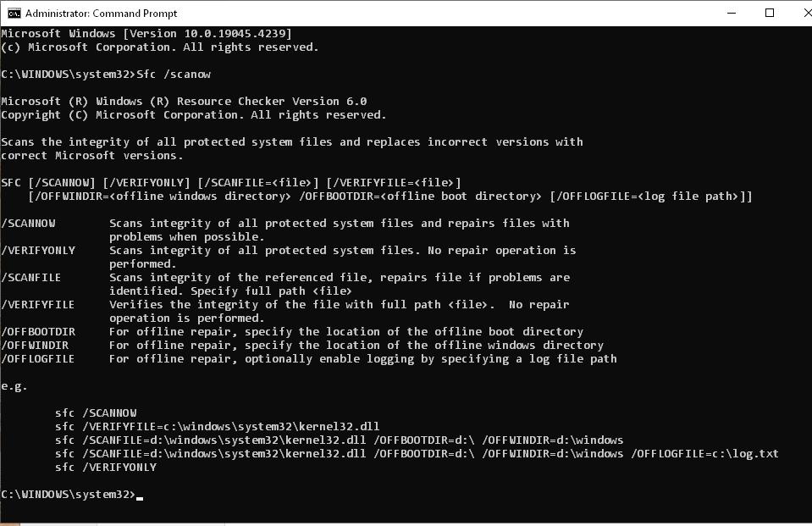Minimize the Command Prompt window
Image resolution: width=812 pixels, height=526 pixels.
(732, 13)
